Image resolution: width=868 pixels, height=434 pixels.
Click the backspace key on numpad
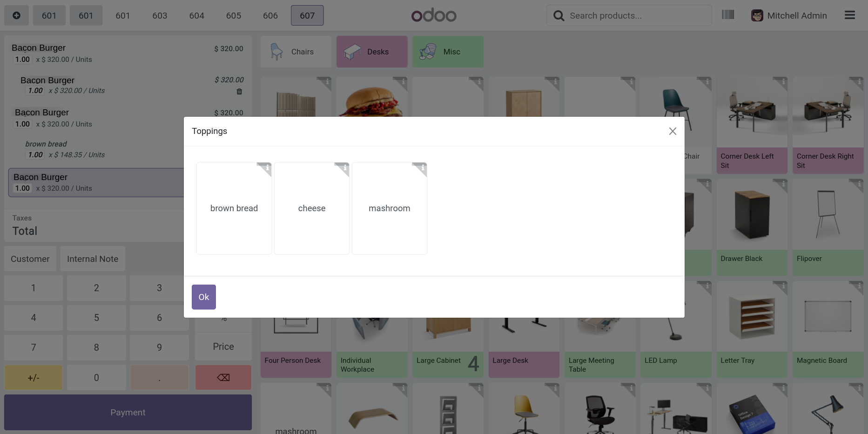(x=223, y=377)
